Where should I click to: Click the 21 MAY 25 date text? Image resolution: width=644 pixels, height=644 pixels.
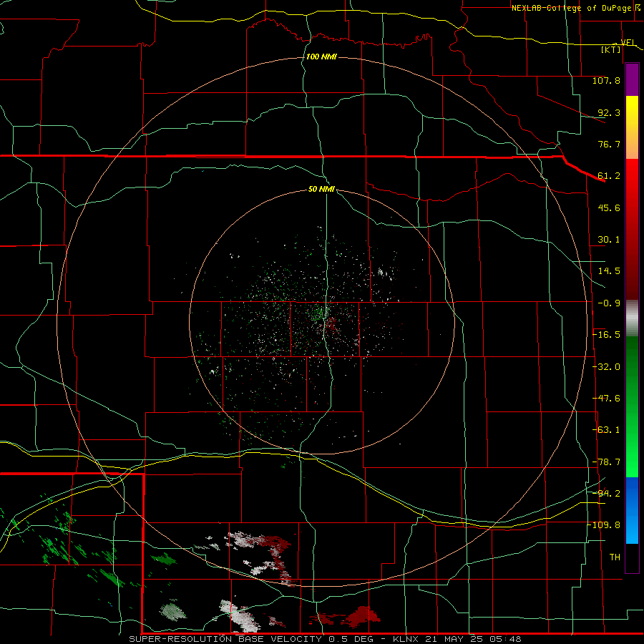point(454,639)
